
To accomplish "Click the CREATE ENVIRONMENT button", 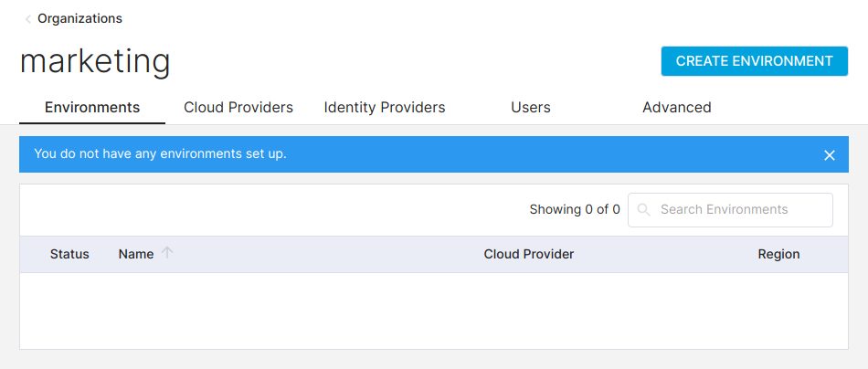I will pyautogui.click(x=755, y=61).
